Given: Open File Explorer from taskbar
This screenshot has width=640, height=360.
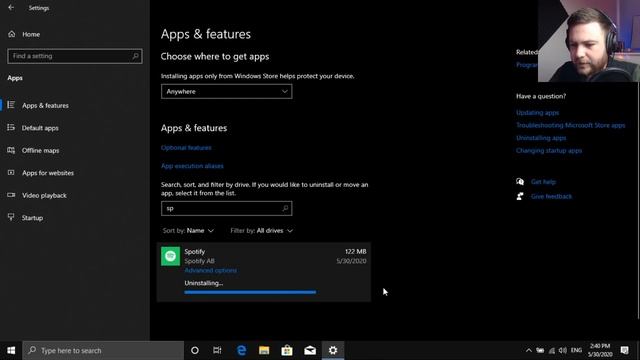Looking at the screenshot, I should point(264,350).
